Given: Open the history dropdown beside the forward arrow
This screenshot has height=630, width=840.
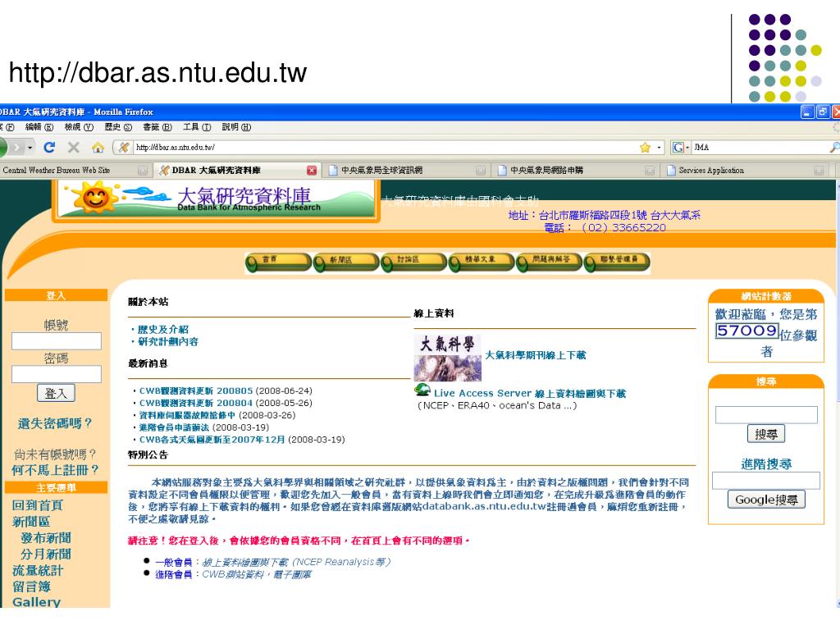Looking at the screenshot, I should (30, 148).
